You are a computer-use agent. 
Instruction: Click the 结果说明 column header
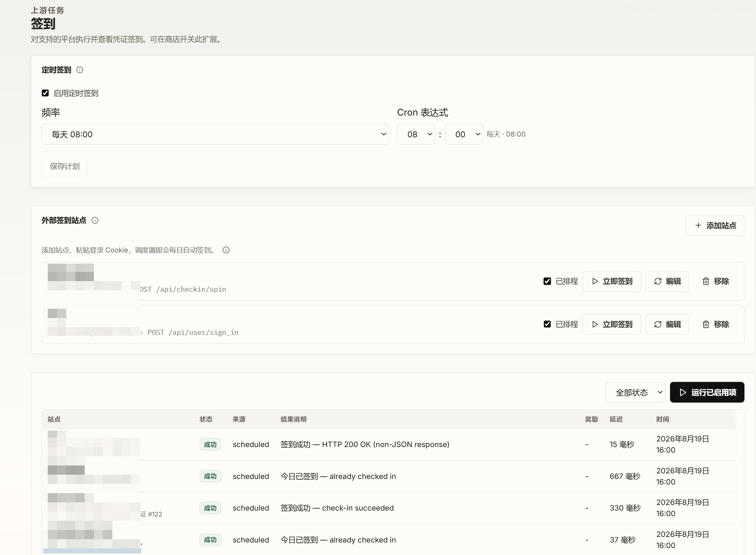(x=294, y=419)
